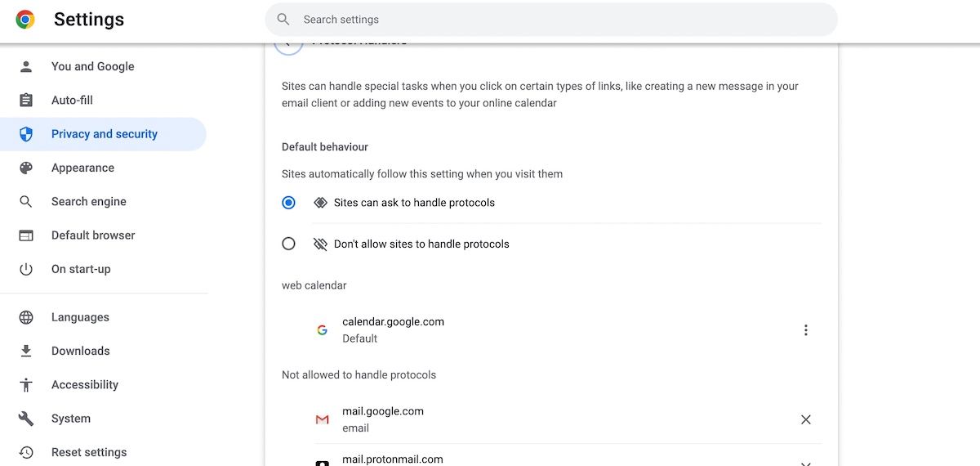Navigate to Languages settings
This screenshot has height=466, width=980.
point(80,317)
